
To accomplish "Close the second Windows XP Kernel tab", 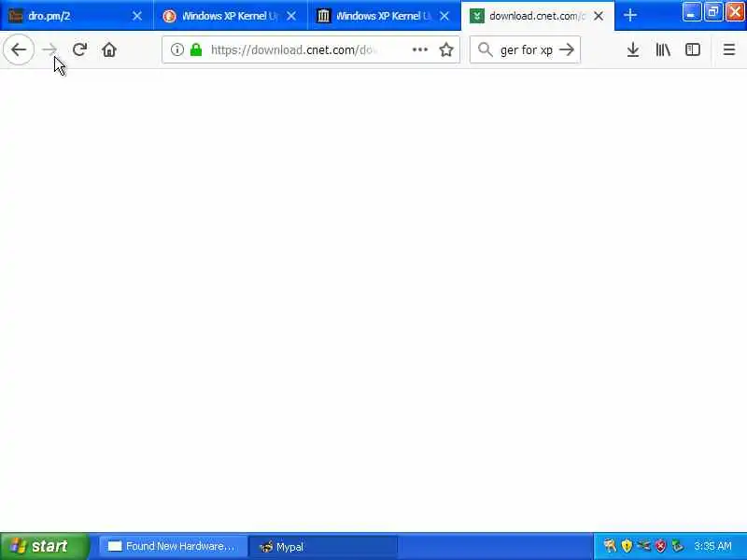I will pyautogui.click(x=444, y=16).
